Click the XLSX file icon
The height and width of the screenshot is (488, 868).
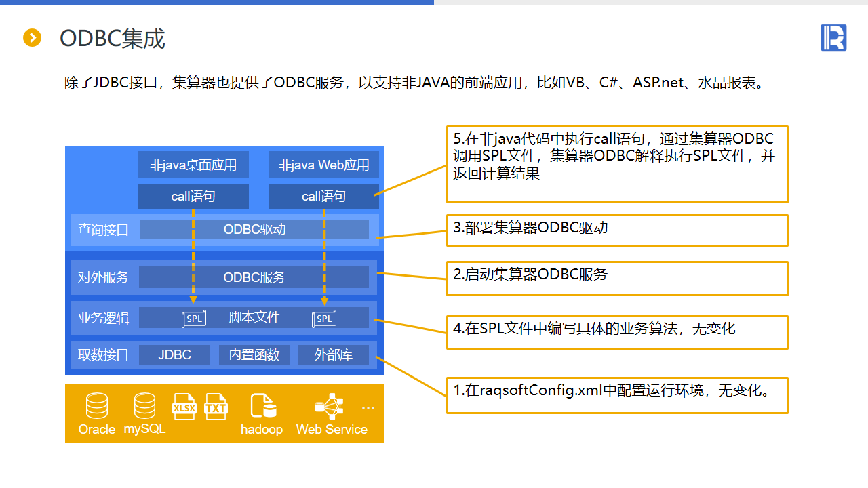pyautogui.click(x=184, y=407)
